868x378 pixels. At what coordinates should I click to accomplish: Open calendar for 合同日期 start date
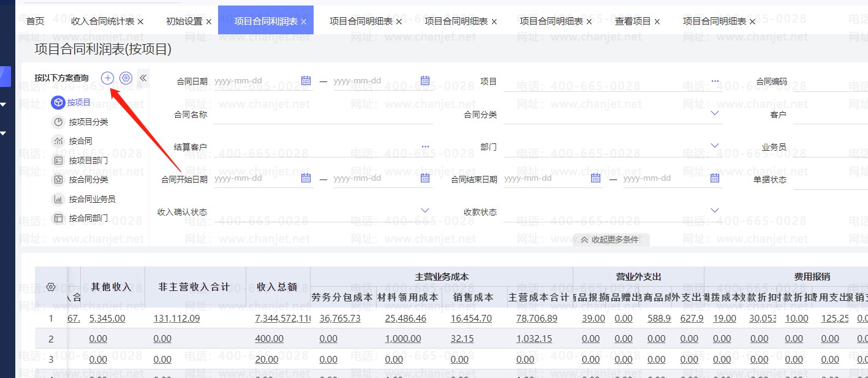coord(306,81)
